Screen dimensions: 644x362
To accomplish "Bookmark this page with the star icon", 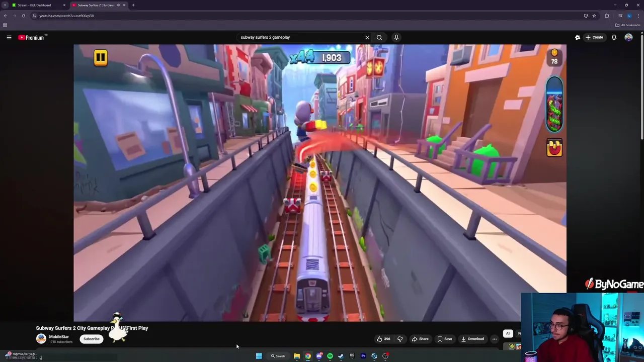I will tap(594, 16).
